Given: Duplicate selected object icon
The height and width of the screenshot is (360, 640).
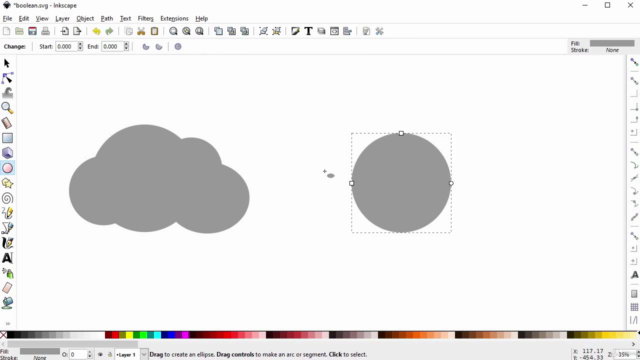Looking at the screenshot, I should (x=218, y=31).
